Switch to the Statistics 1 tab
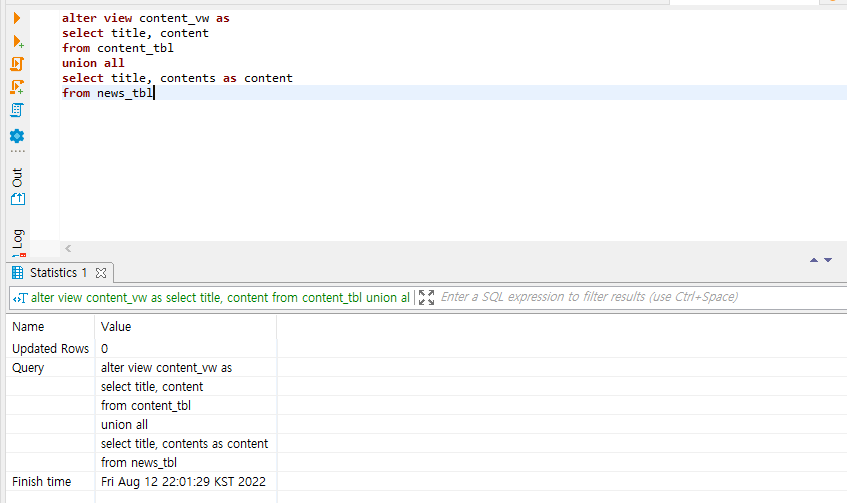 [x=58, y=273]
